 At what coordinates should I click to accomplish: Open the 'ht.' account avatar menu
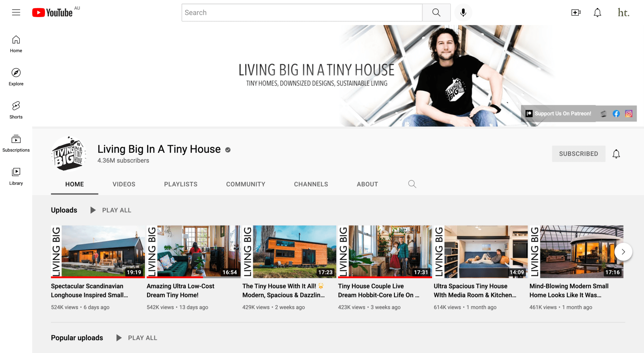pos(623,13)
